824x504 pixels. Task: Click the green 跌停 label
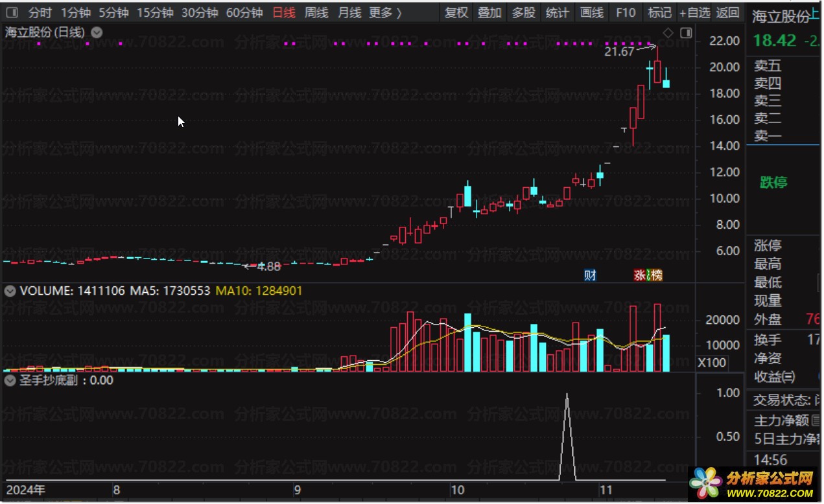[773, 182]
